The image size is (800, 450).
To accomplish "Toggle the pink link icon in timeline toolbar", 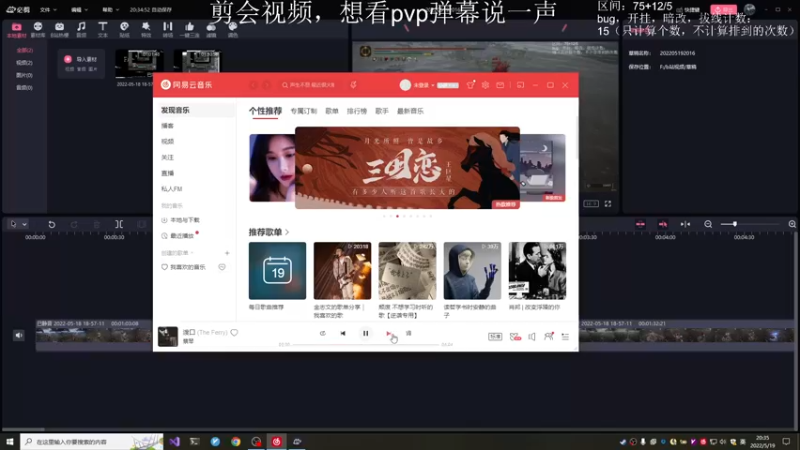I will (x=663, y=224).
